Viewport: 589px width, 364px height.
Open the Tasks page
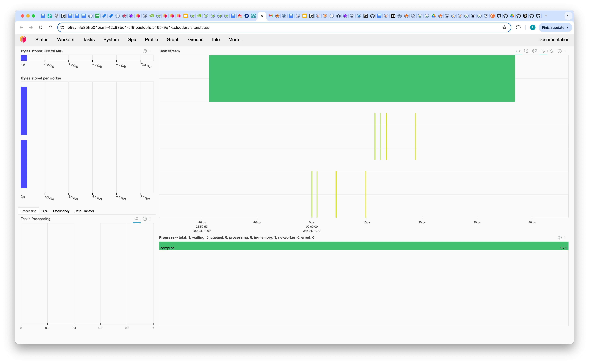click(89, 40)
